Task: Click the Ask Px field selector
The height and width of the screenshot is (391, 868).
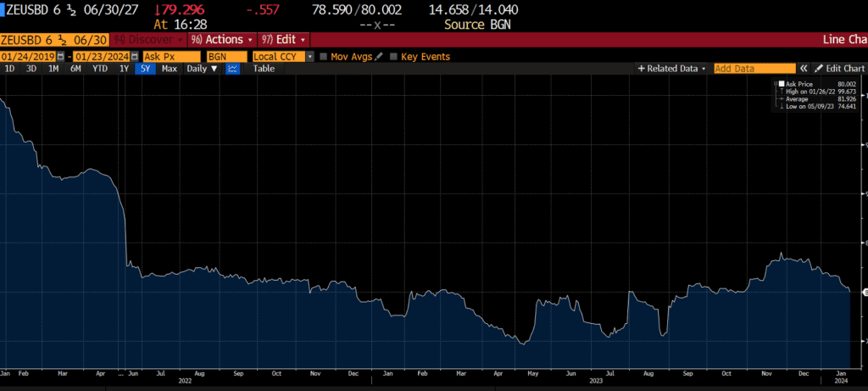Action: click(x=170, y=57)
